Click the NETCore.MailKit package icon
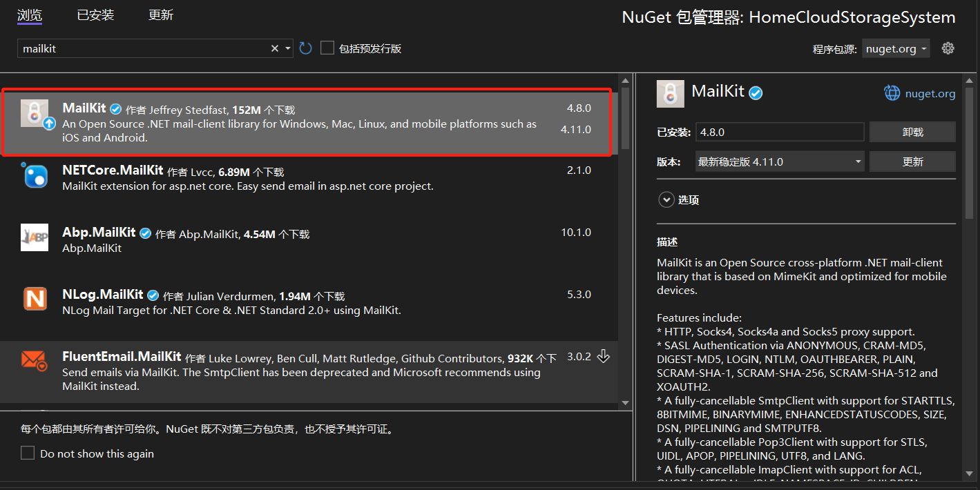980x490 pixels. click(x=36, y=177)
